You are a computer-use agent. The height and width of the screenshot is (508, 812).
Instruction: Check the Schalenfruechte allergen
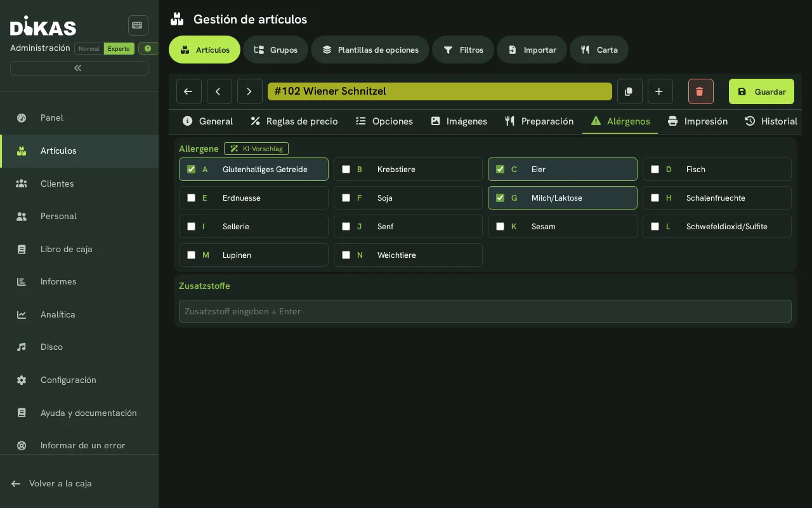655,198
